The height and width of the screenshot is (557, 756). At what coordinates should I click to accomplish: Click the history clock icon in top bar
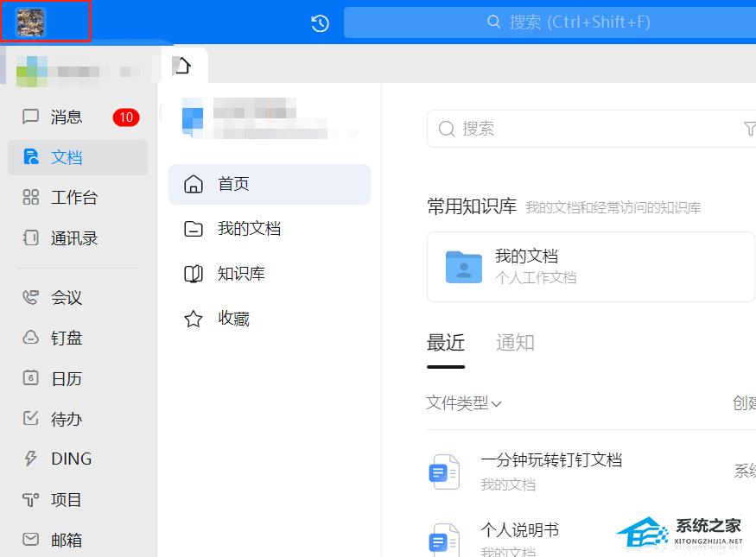(319, 23)
